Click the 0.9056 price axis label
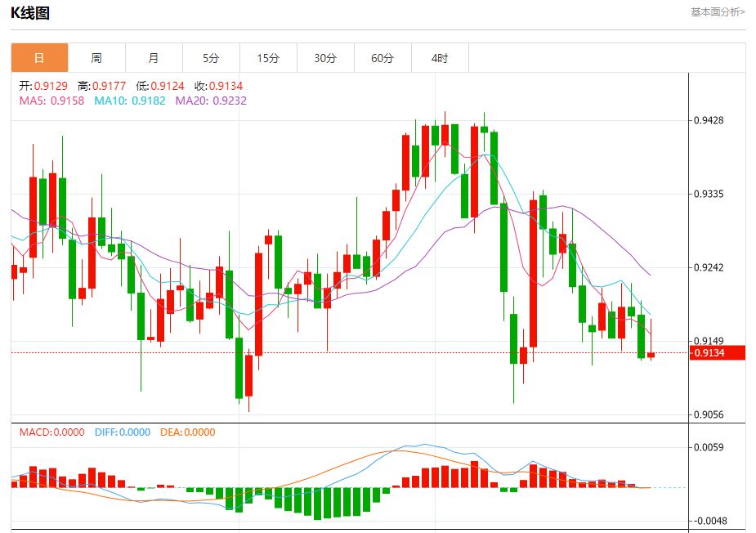The height and width of the screenshot is (533, 756). (x=709, y=414)
